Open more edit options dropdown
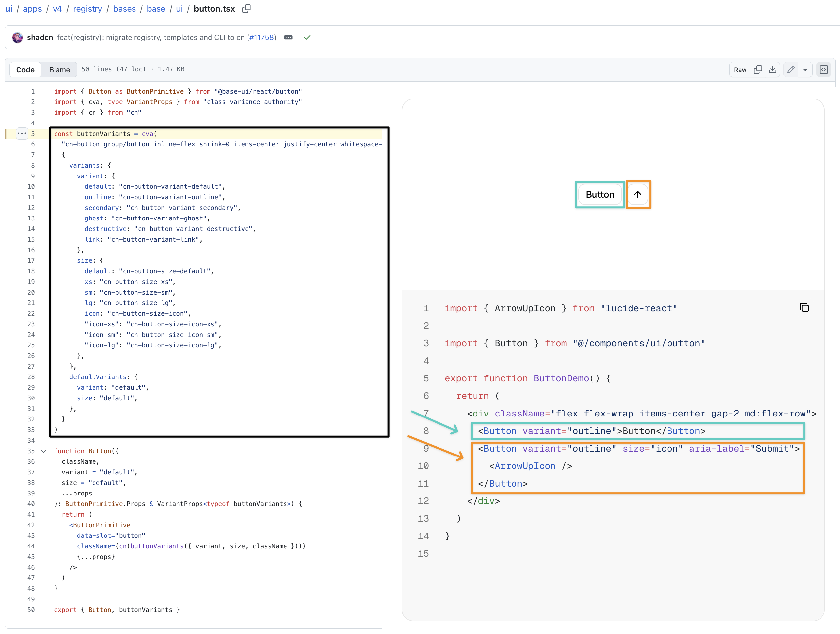Image resolution: width=840 pixels, height=634 pixels. (x=805, y=69)
